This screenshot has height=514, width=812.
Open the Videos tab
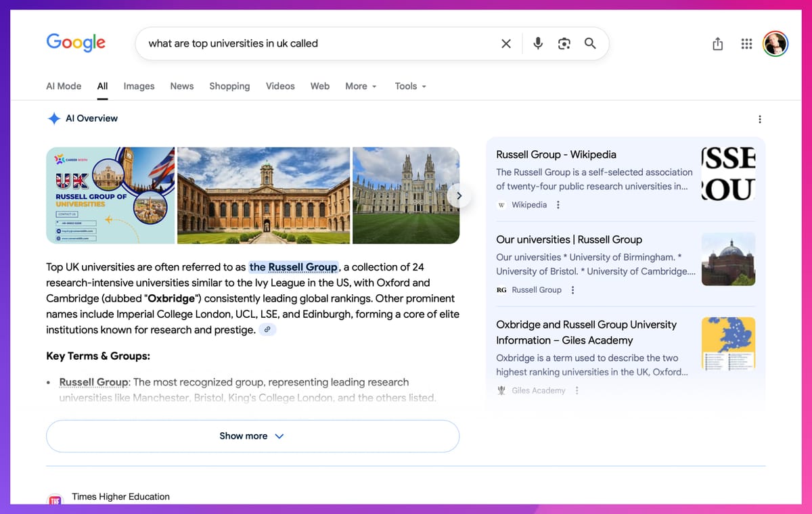point(280,86)
